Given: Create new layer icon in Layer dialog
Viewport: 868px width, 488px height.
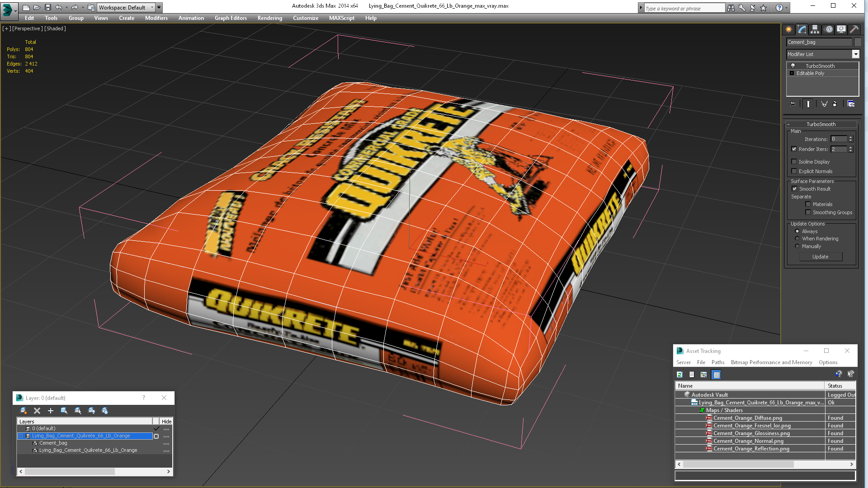Looking at the screenshot, I should pos(24,411).
